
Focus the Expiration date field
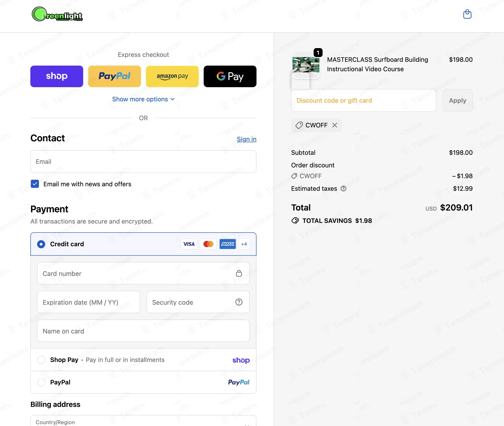point(89,302)
